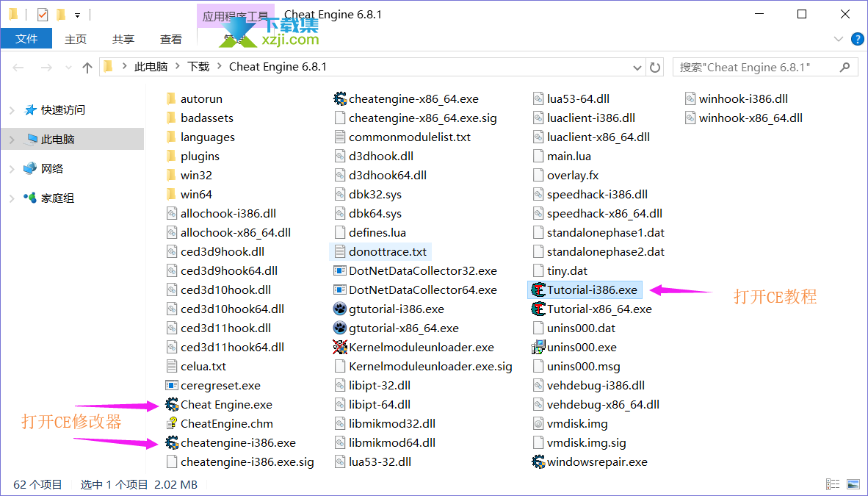
Task: Expand This PC (此电脑) tree node
Action: tap(12, 140)
